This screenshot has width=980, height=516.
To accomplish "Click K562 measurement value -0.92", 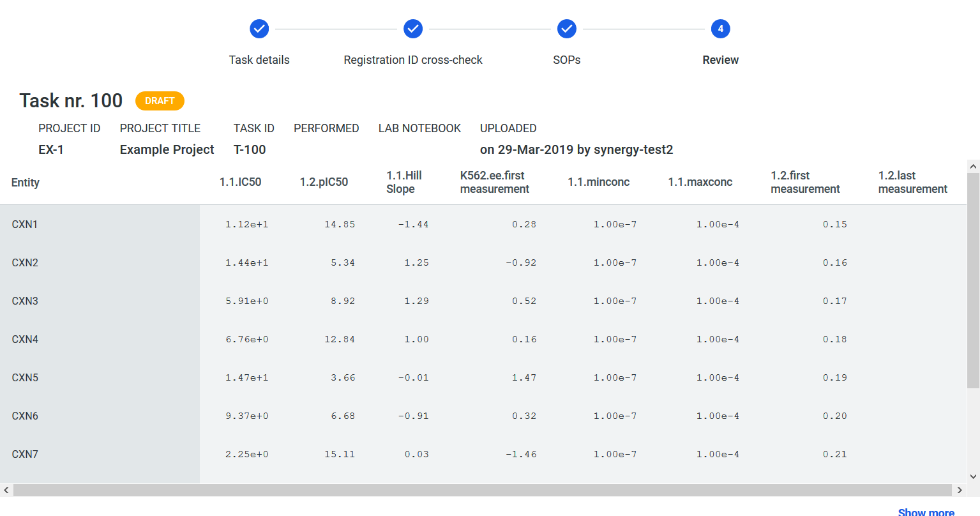I will pos(521,262).
